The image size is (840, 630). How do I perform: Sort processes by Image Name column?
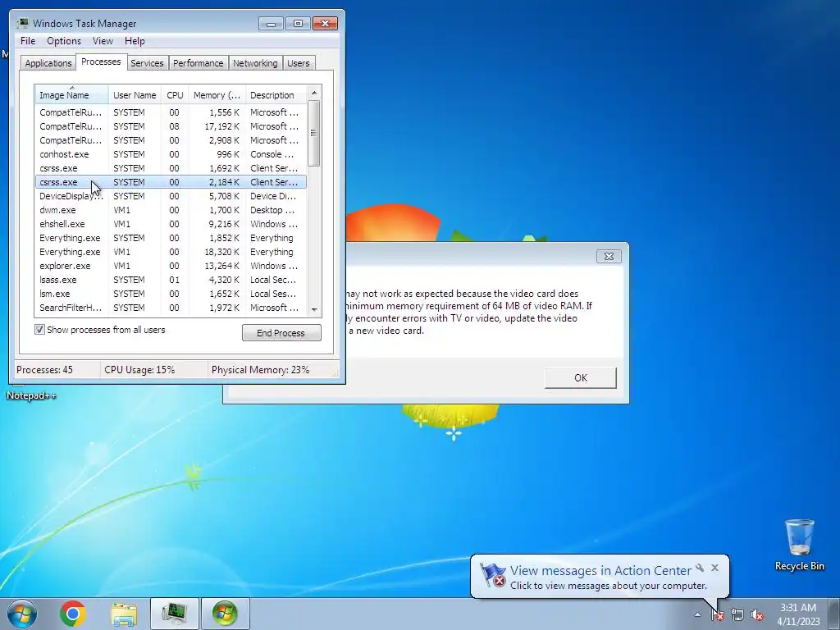(72, 95)
